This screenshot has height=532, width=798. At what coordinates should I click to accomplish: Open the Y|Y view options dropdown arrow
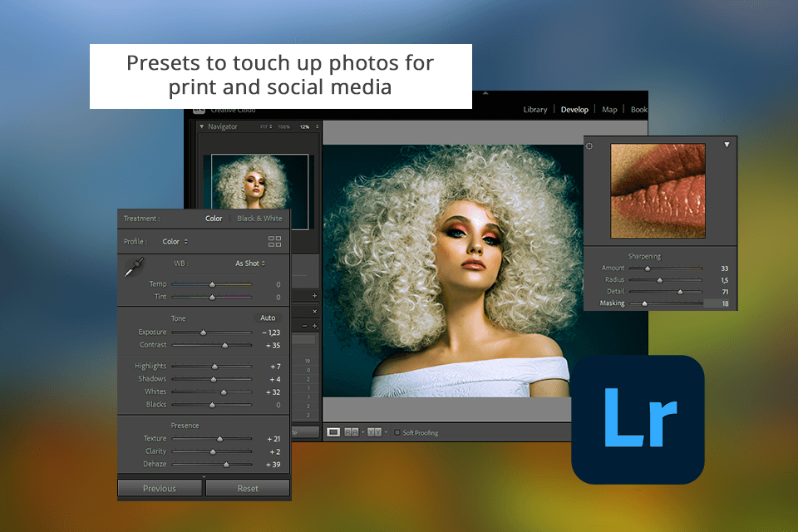[387, 432]
